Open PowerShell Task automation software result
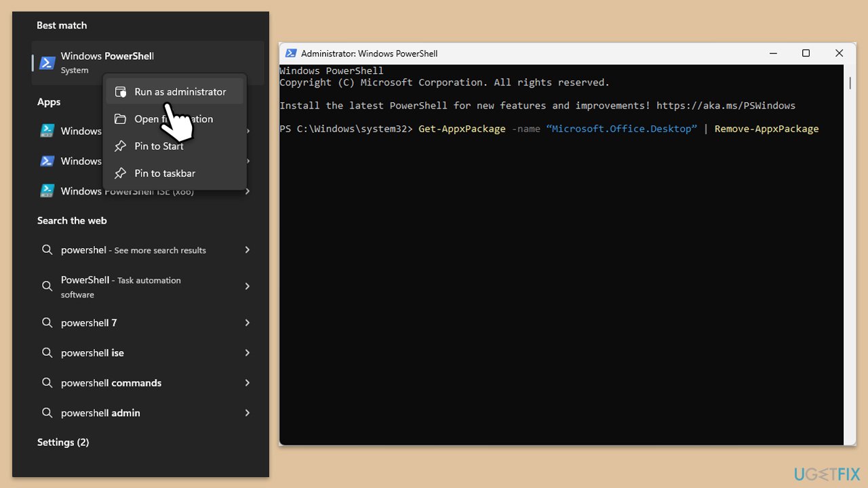Screen dimensions: 868x488 tap(122, 287)
